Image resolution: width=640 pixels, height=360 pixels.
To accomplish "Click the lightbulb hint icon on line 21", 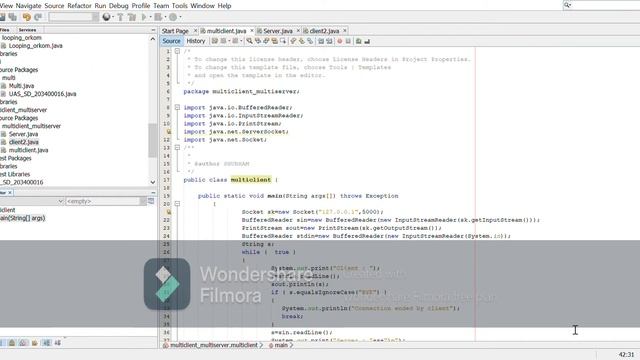I will coord(169,212).
